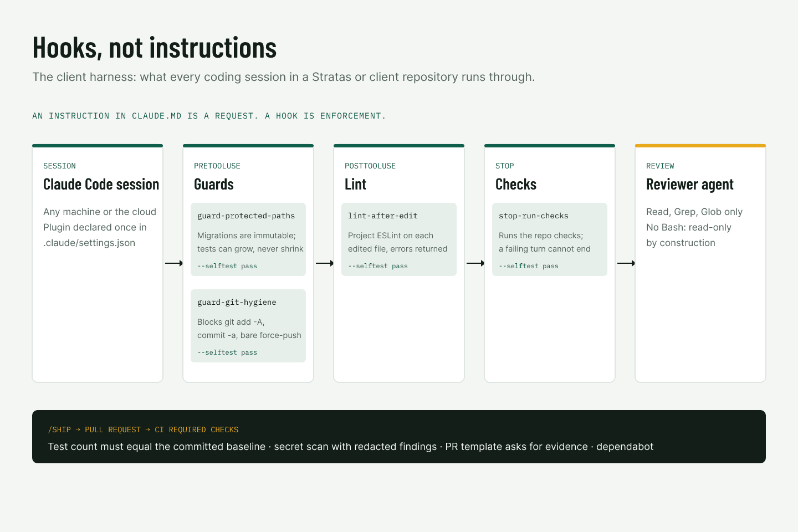Viewport: 798px width, 532px height.
Task: Click 'Blocks git add -A,' description
Action: 231,322
